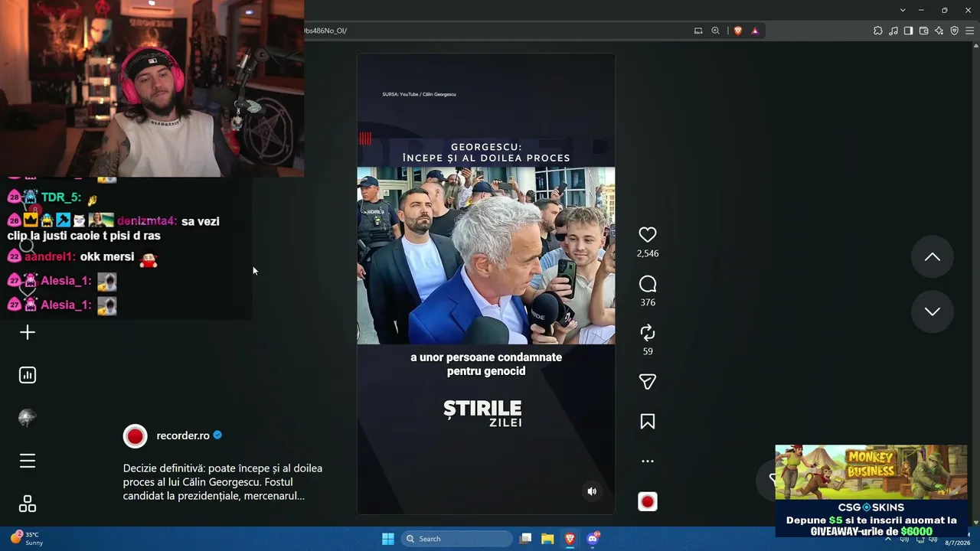Screen dimensions: 980x551
Task: Click the taskbar Search box
Action: click(457, 539)
